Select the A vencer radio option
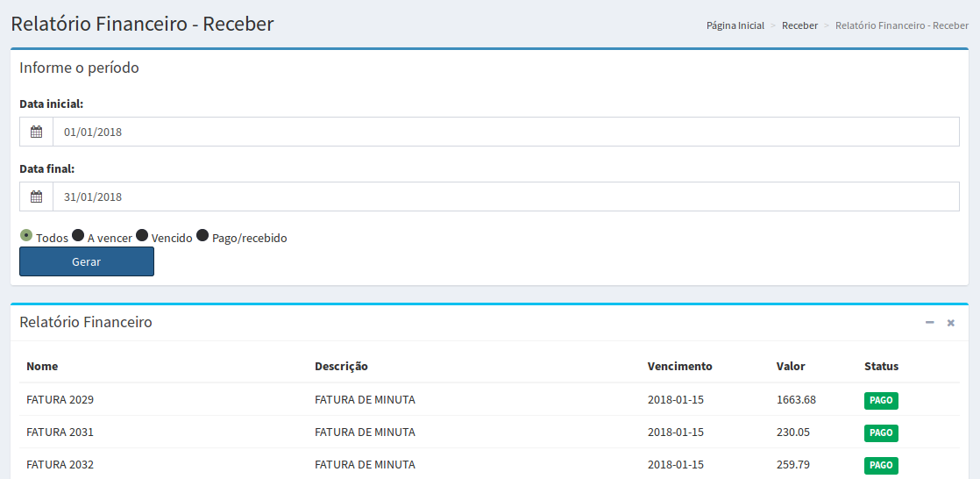The height and width of the screenshot is (479, 980). (x=78, y=235)
